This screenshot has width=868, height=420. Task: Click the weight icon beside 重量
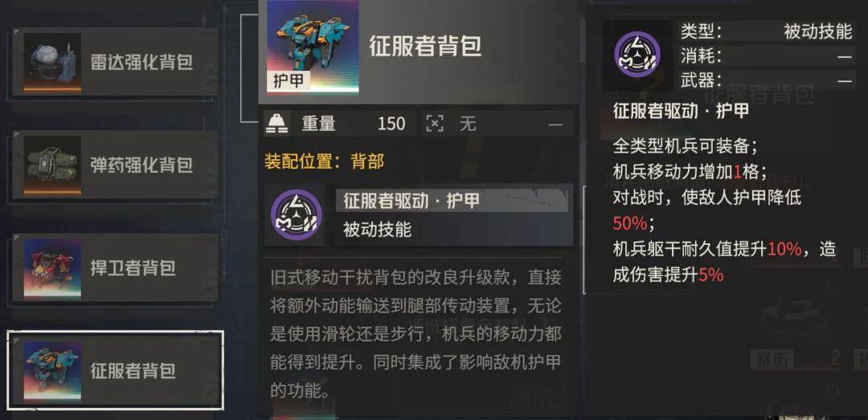[276, 124]
